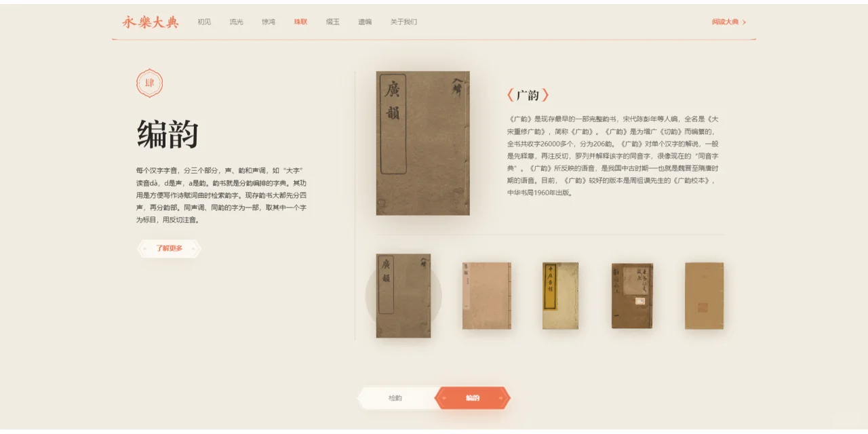Switch to the 检韵 tab
Image resolution: width=868 pixels, height=434 pixels.
(x=395, y=398)
